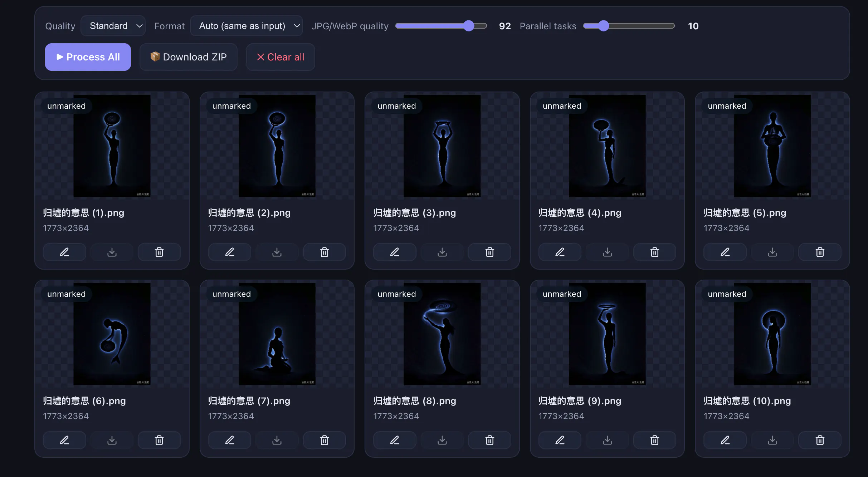Edit 归墟的意思 (2).png with pencil icon
Viewport: 868px width, 477px height.
(230, 252)
